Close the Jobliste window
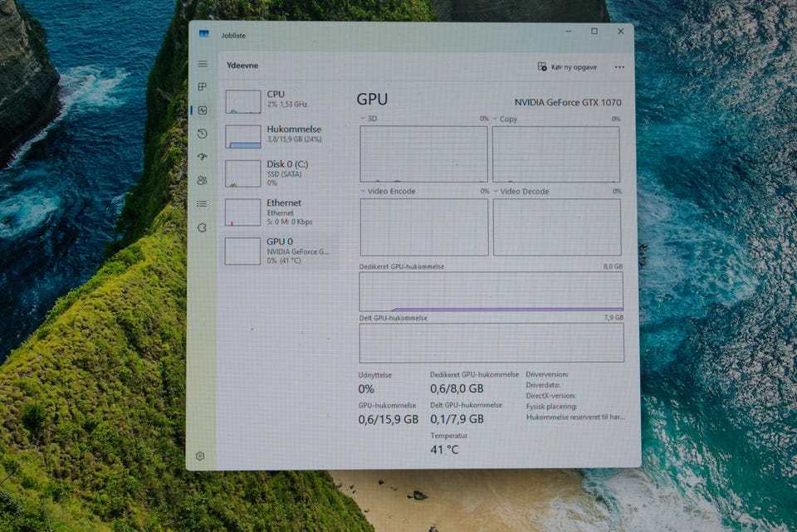The image size is (797, 532). (x=621, y=32)
